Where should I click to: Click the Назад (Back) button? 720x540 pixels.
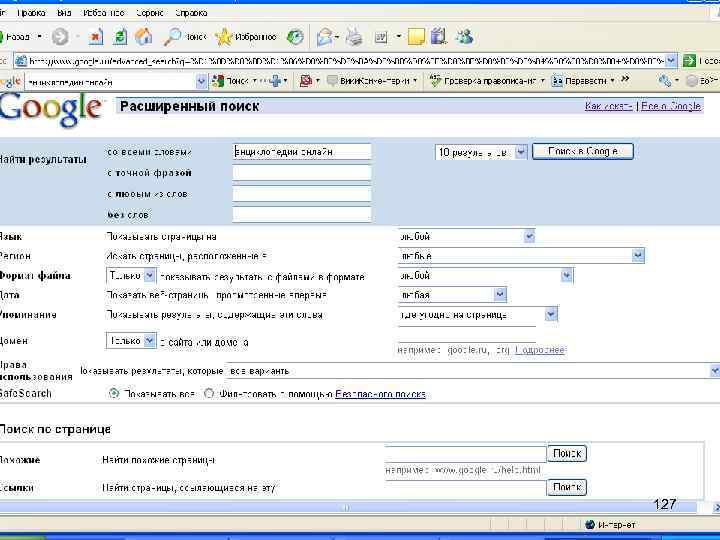coord(16,37)
